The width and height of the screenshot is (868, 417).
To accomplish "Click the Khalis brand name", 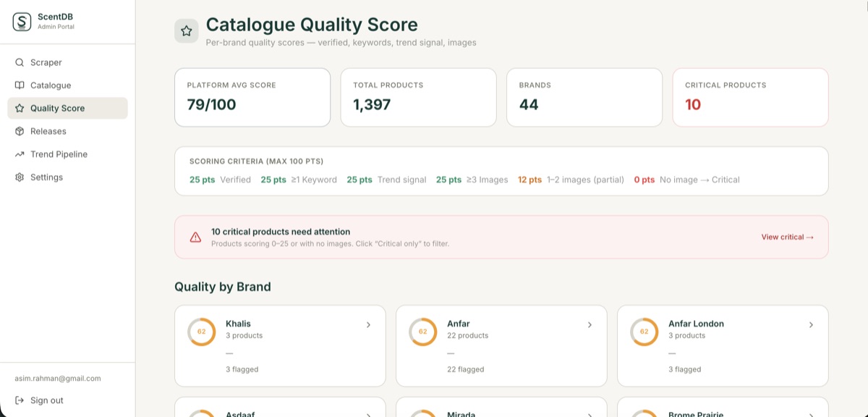I will pos(238,324).
